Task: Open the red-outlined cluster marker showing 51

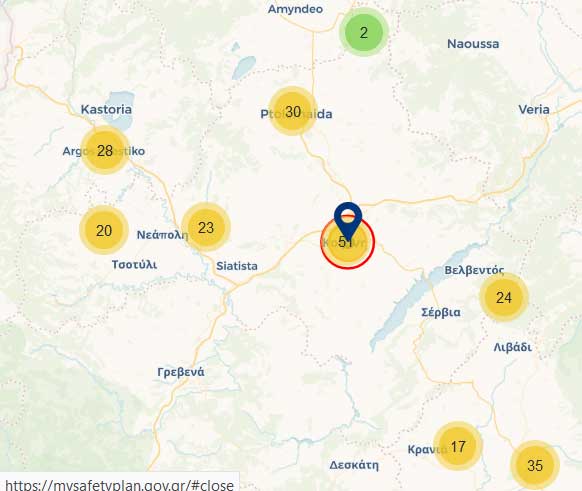Action: pos(348,243)
